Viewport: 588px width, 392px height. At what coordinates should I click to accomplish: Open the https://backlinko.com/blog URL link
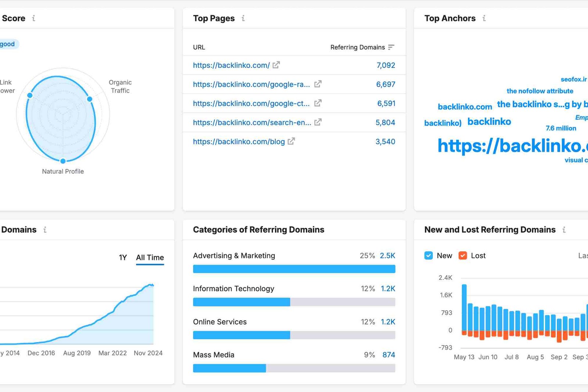[x=239, y=142]
